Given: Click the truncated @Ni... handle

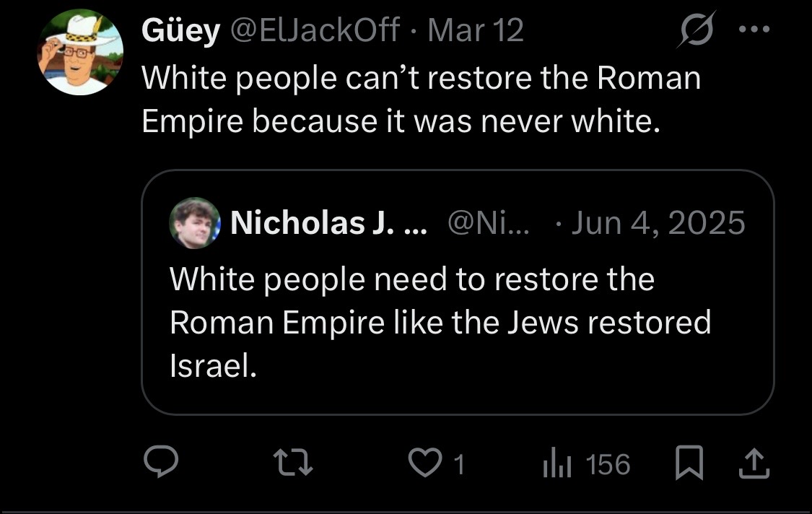Looking at the screenshot, I should 488,223.
